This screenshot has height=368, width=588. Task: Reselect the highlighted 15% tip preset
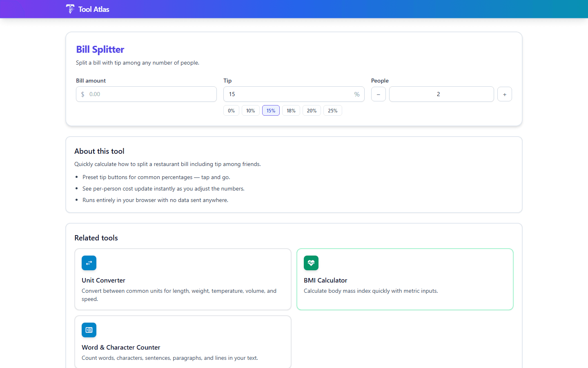271,110
